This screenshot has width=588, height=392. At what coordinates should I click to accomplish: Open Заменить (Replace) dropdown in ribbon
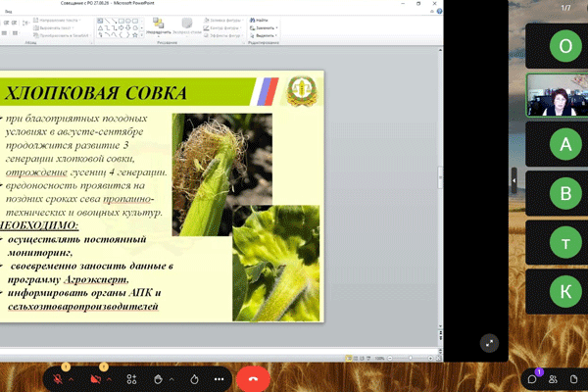tap(264, 27)
